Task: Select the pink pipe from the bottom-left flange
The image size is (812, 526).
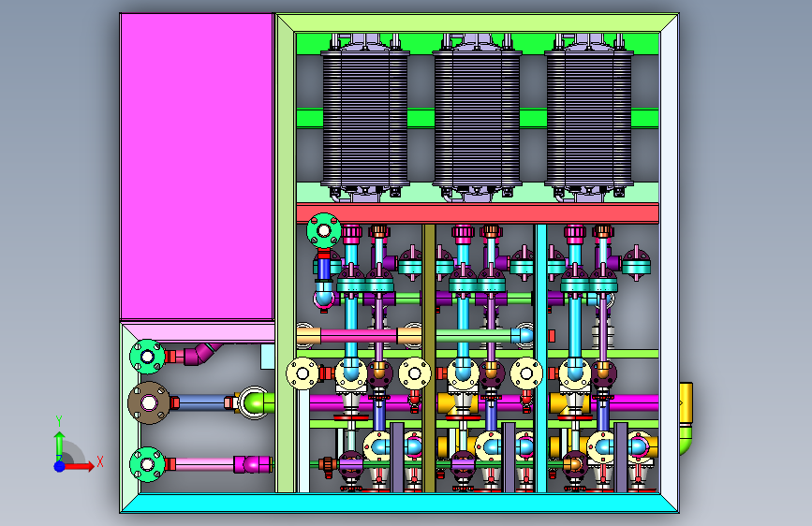Action: click(204, 464)
